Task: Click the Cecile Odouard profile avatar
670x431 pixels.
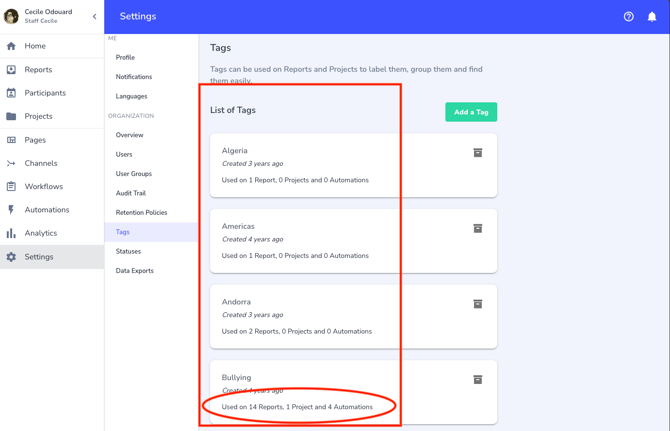Action: coord(12,16)
